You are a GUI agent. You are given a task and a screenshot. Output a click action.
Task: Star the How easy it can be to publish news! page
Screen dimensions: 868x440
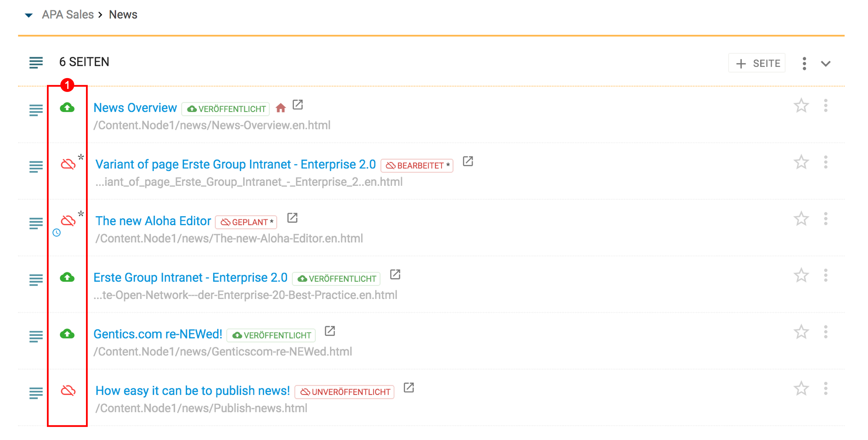[801, 389]
